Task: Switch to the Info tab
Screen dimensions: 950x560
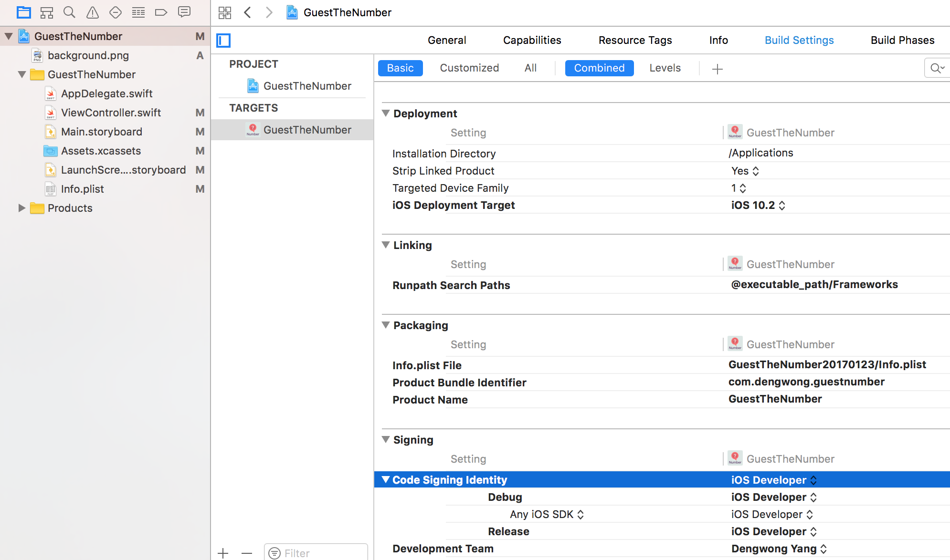Action: (718, 40)
